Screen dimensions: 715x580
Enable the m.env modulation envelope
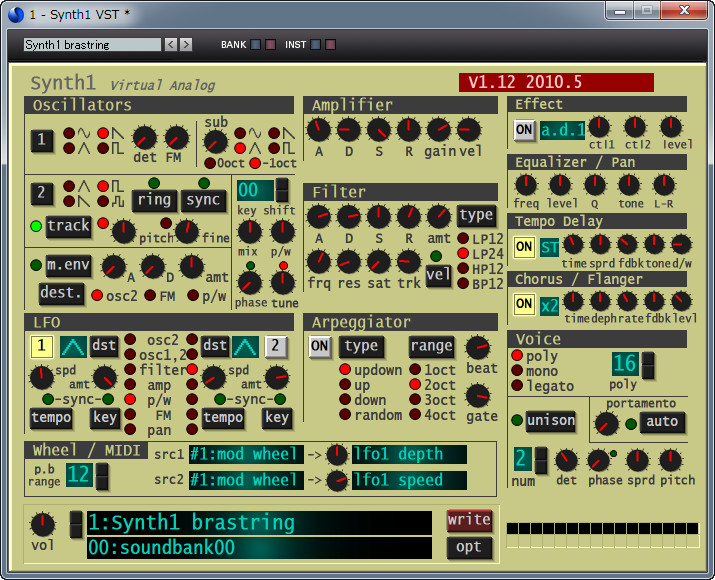pos(68,265)
